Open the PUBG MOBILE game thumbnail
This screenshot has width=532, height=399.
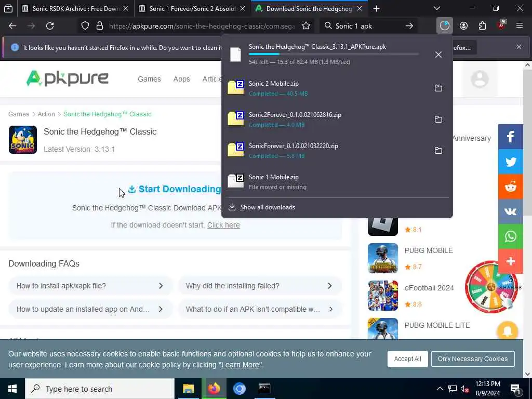pyautogui.click(x=383, y=258)
